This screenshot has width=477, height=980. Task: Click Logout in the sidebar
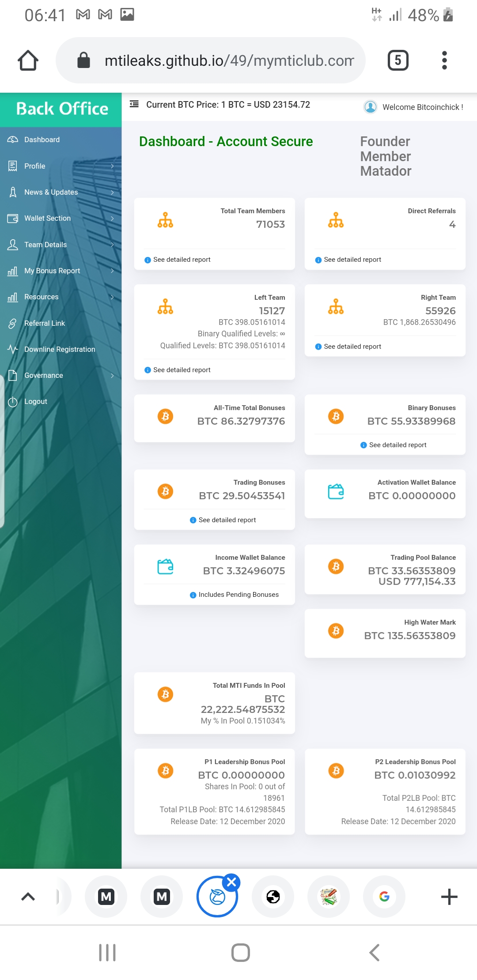coord(35,401)
